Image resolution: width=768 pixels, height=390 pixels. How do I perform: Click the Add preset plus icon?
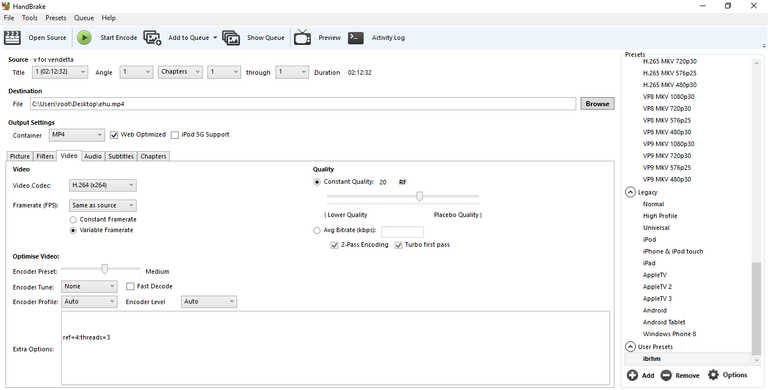[x=632, y=375]
